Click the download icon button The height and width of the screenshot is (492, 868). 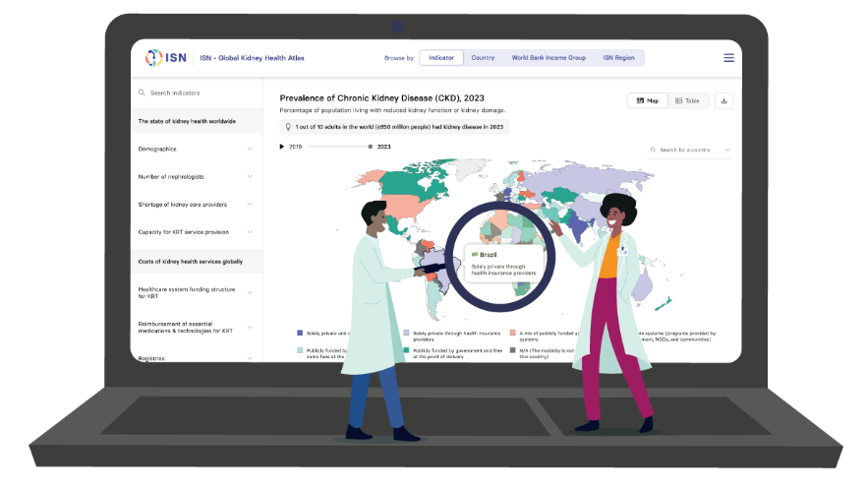(x=724, y=100)
